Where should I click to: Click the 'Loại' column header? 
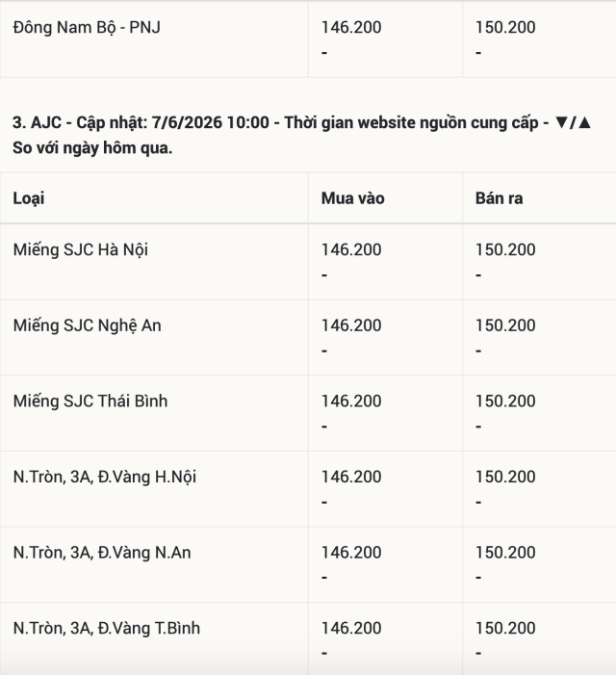(x=28, y=199)
